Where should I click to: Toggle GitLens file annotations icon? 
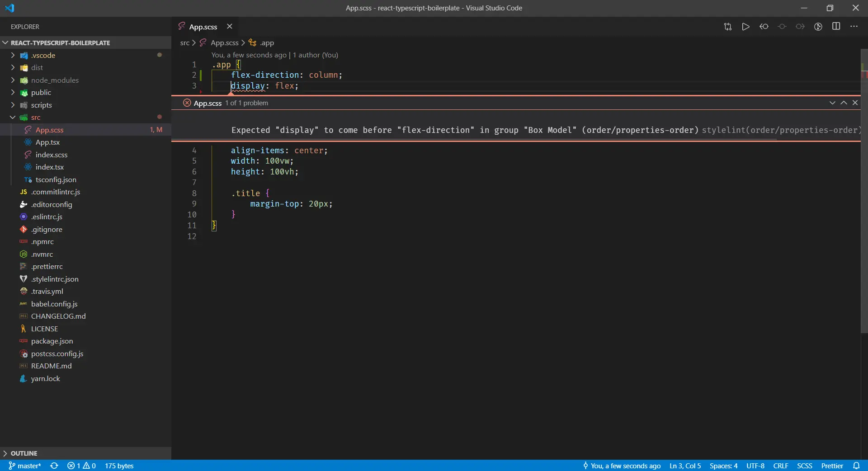pyautogui.click(x=818, y=27)
